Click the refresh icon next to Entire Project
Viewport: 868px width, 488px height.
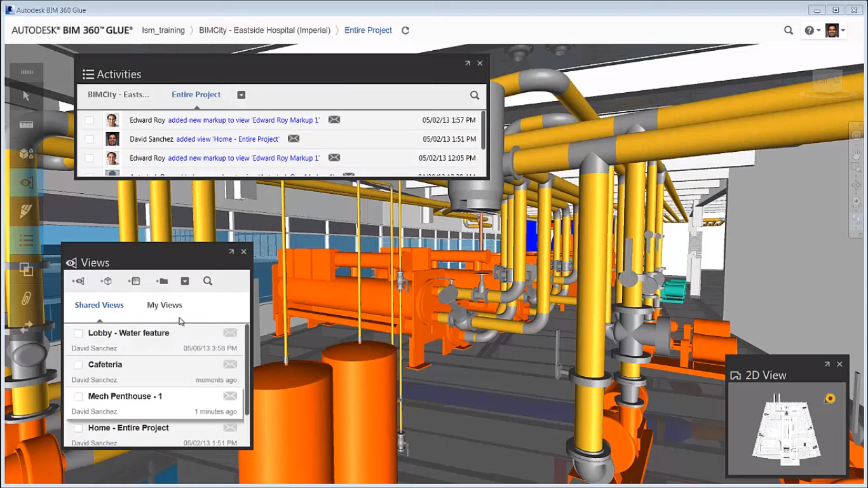[x=405, y=30]
